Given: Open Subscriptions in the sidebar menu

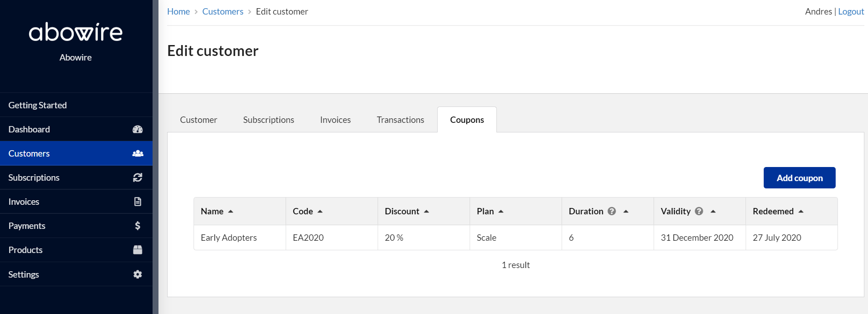Looking at the screenshot, I should [x=76, y=177].
